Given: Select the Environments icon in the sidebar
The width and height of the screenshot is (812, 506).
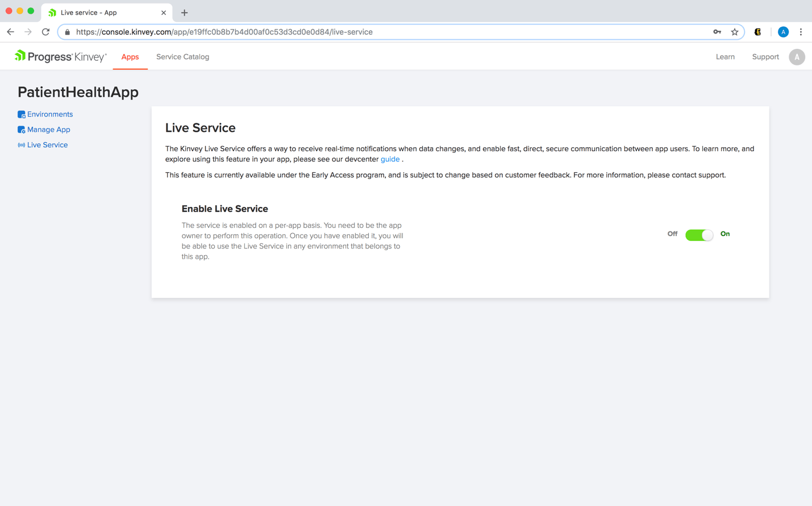Looking at the screenshot, I should (21, 114).
